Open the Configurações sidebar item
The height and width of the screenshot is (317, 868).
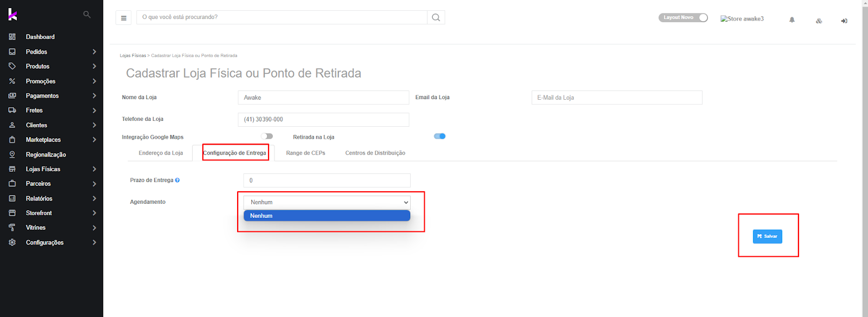click(44, 243)
